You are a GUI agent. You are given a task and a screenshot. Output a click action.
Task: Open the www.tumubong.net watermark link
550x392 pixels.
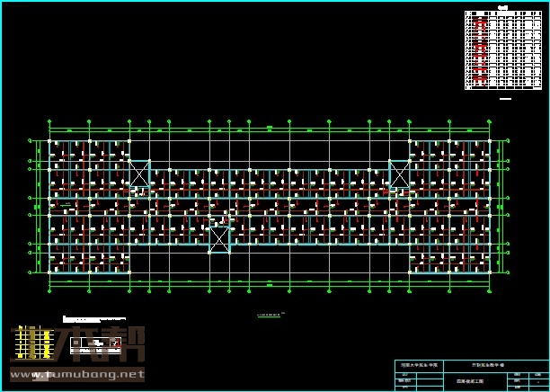(88, 374)
